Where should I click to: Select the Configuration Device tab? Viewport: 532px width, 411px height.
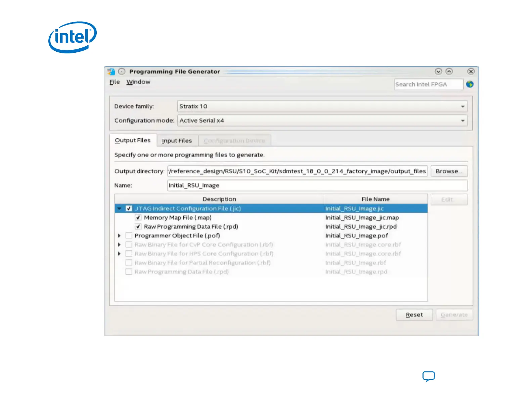click(234, 141)
